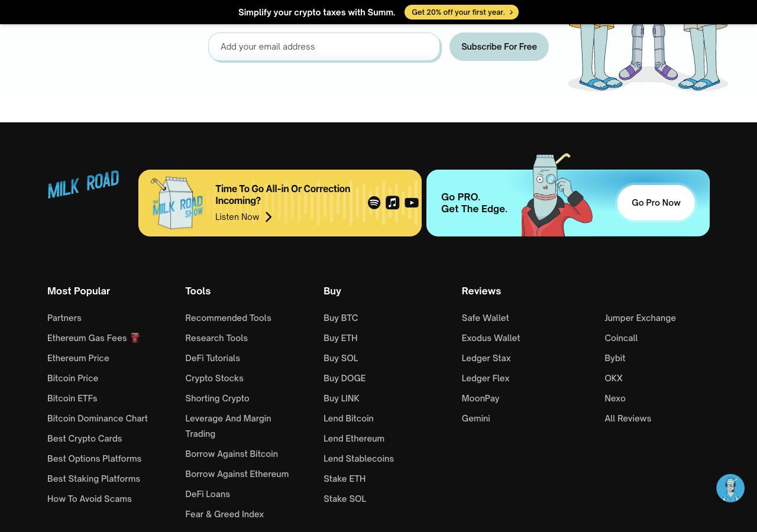This screenshot has width=757, height=532.
Task: Click the Milk Road logo
Action: pos(83,184)
